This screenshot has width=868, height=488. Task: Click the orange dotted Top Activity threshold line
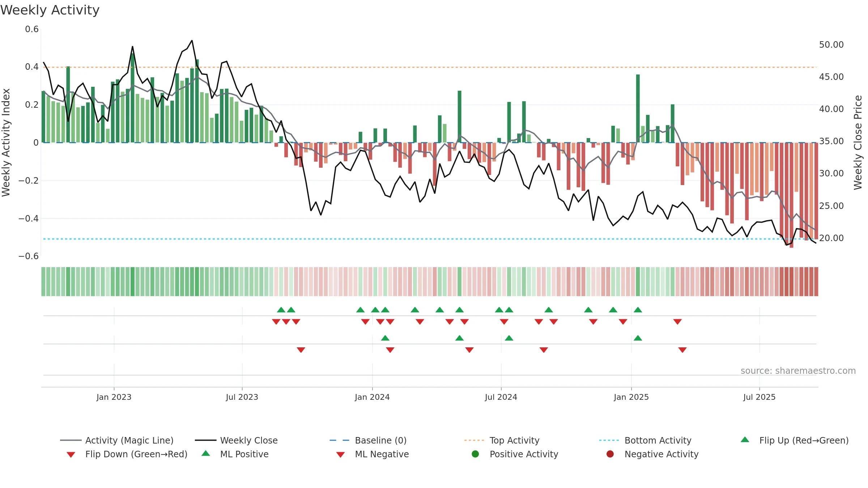(x=430, y=67)
